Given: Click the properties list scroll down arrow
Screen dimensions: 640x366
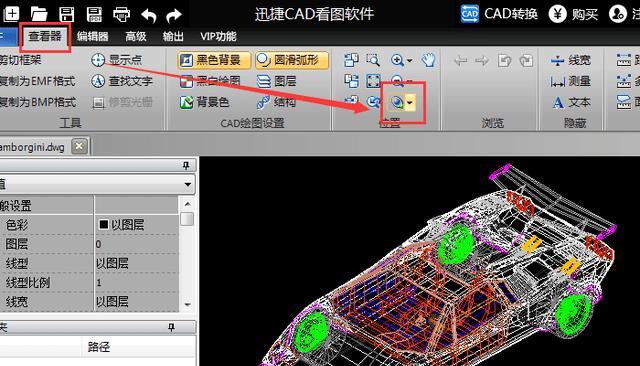Looking at the screenshot, I should click(187, 304).
